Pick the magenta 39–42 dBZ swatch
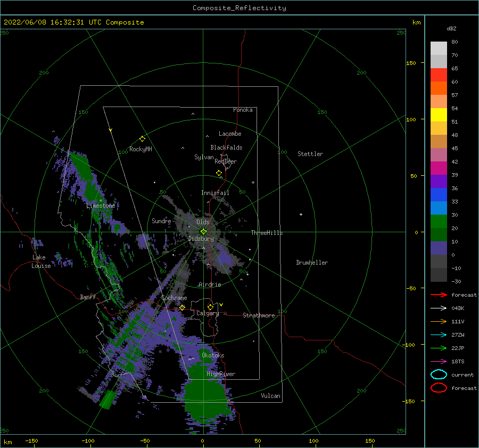Viewport: 479px width, 448px height. point(439,168)
